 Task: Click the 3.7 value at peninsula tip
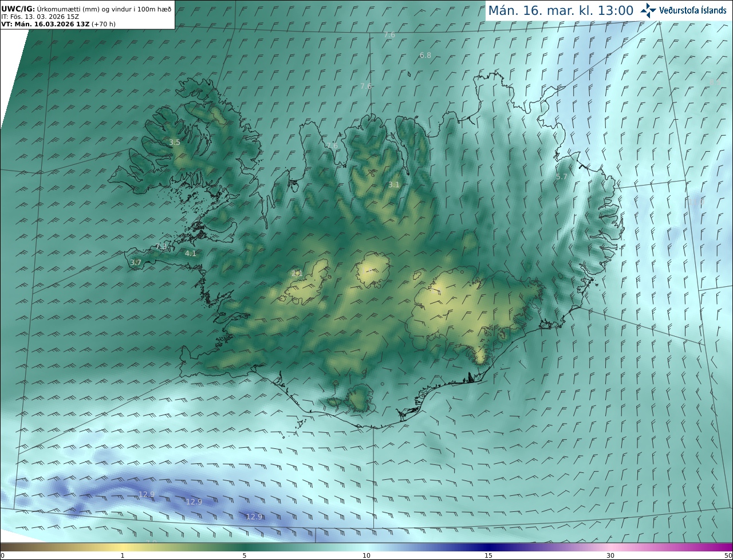[136, 262]
